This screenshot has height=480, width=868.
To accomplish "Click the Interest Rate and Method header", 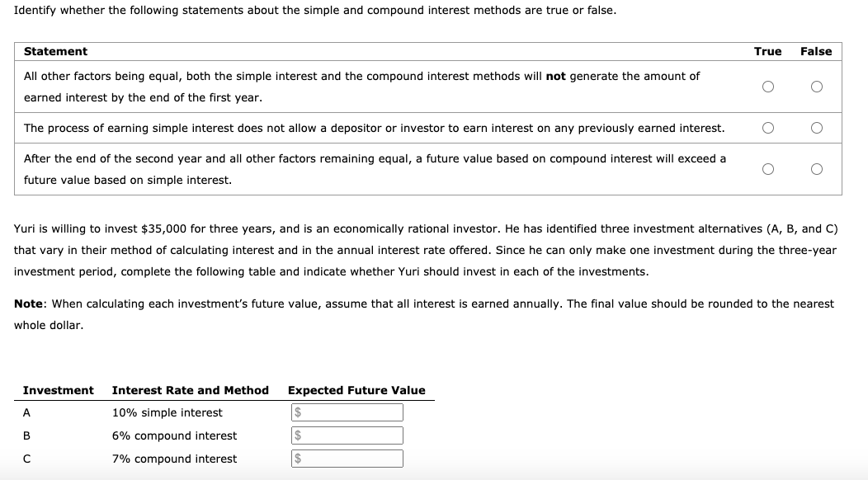I will [191, 390].
